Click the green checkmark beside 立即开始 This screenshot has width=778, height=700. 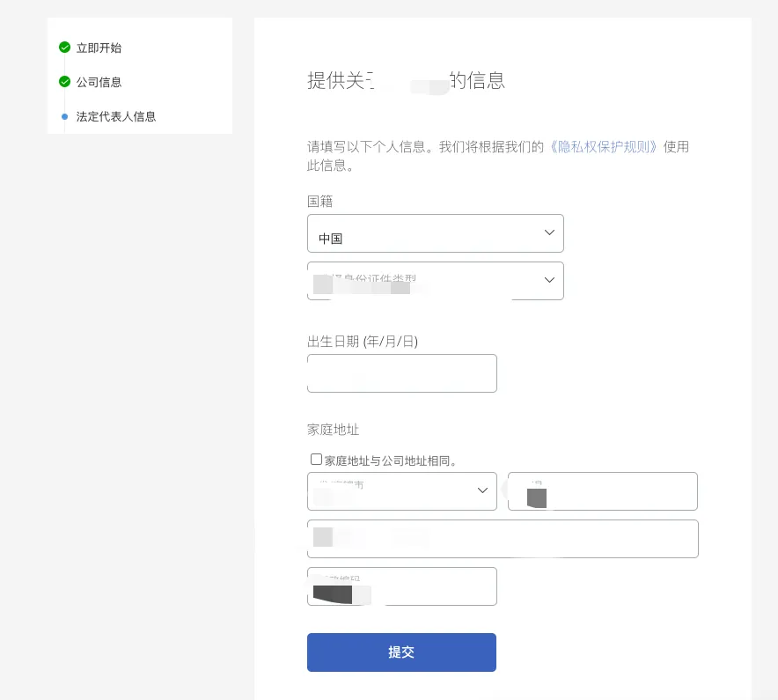[64, 48]
